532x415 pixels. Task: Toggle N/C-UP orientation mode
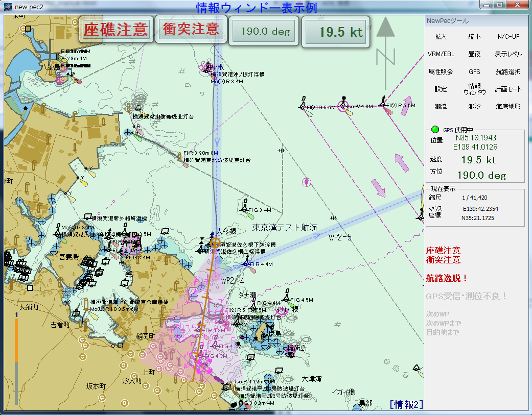[508, 37]
